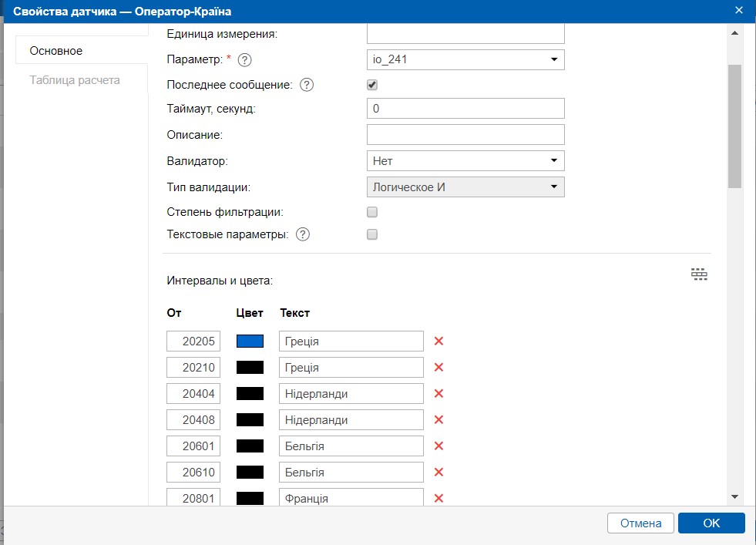Click the Описание text field

click(x=465, y=135)
